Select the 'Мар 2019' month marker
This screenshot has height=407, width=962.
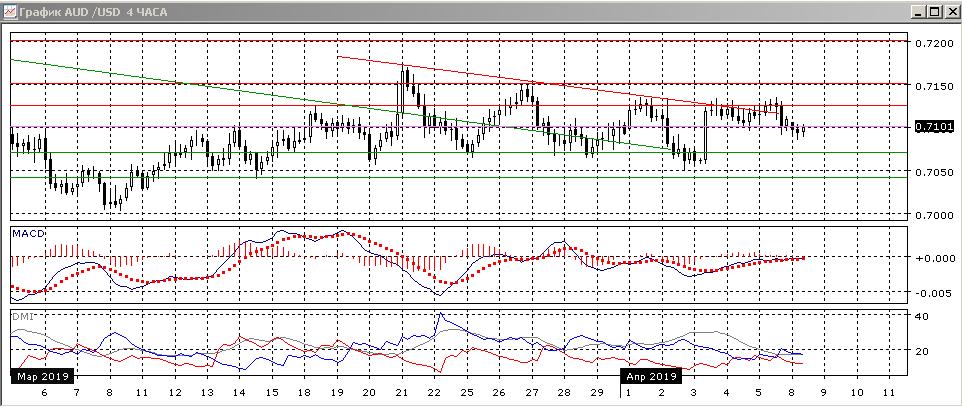tap(42, 376)
